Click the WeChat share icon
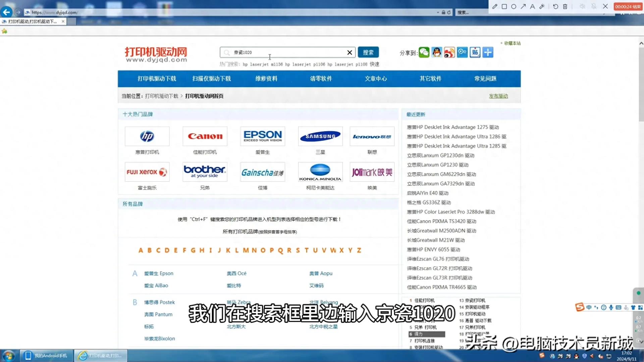 [x=424, y=52]
